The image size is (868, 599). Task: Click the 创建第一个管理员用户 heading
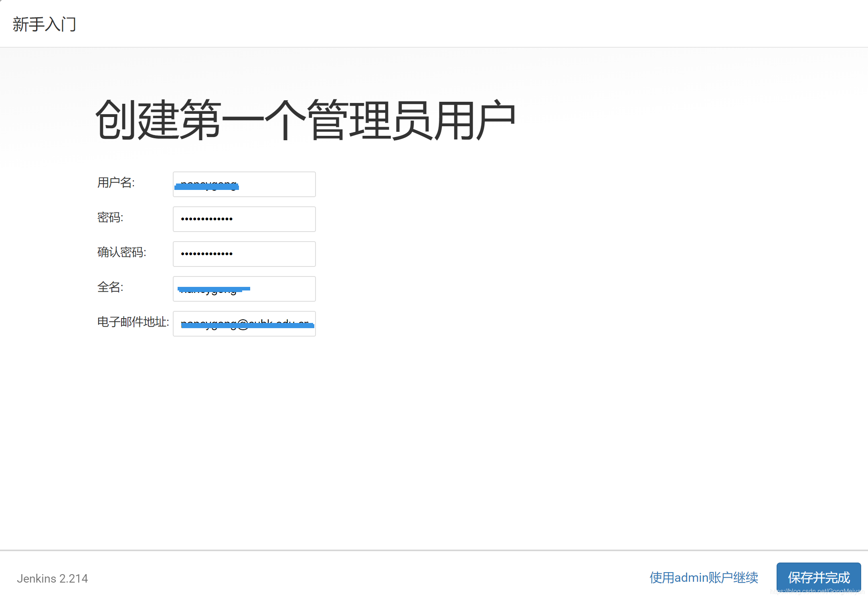[306, 120]
